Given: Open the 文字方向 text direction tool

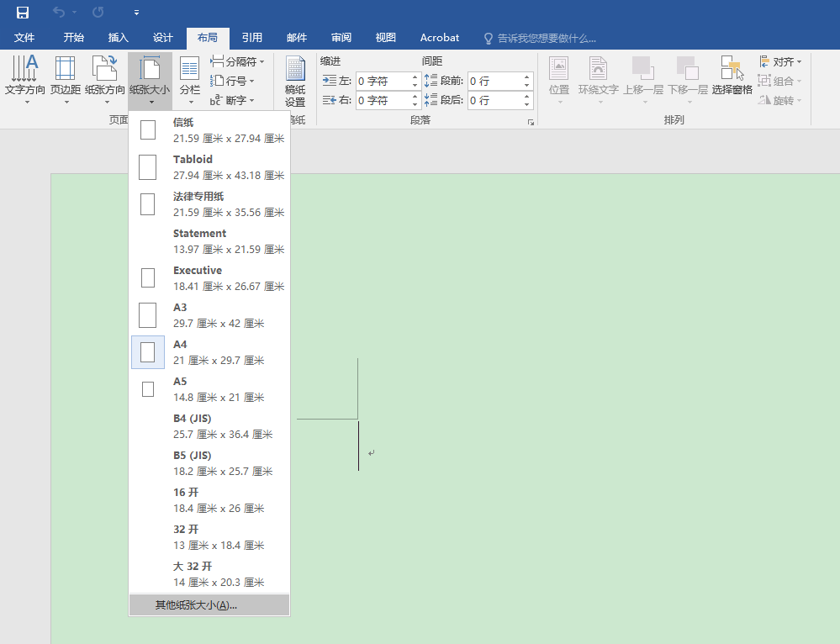Looking at the screenshot, I should (24, 80).
